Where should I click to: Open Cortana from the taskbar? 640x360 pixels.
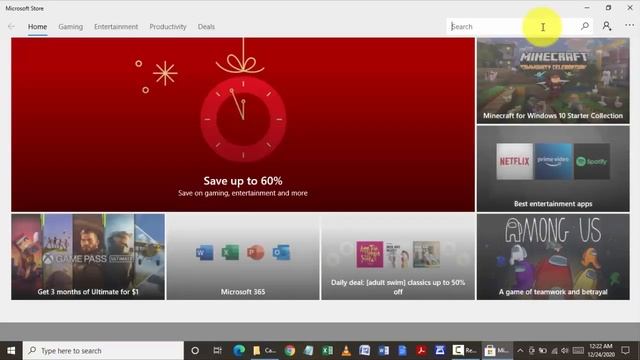point(195,351)
